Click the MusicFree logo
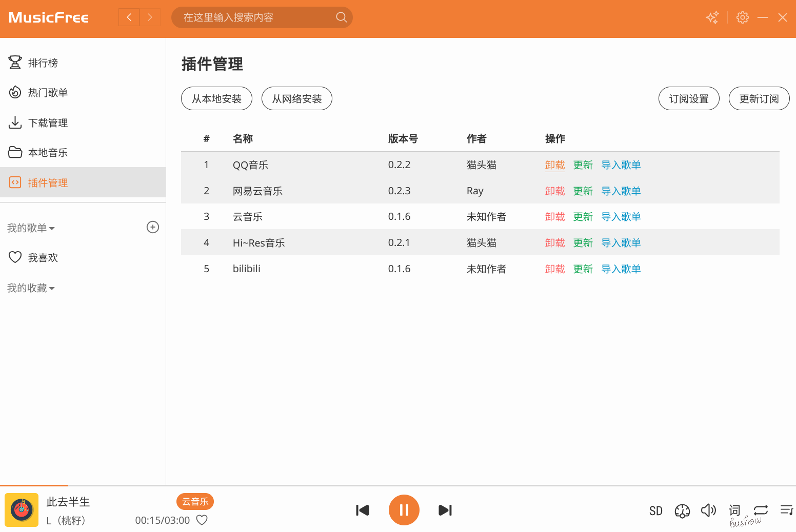Viewport: 796px width, 532px height. [49, 17]
